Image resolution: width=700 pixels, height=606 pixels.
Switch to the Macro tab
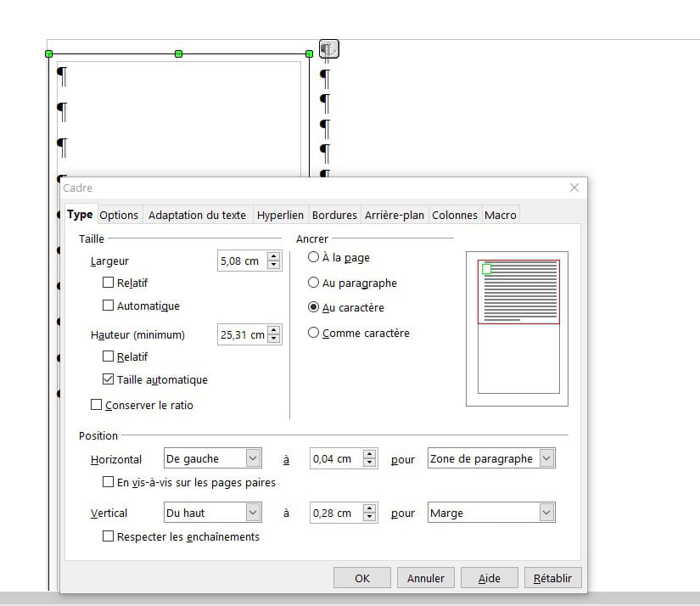500,216
